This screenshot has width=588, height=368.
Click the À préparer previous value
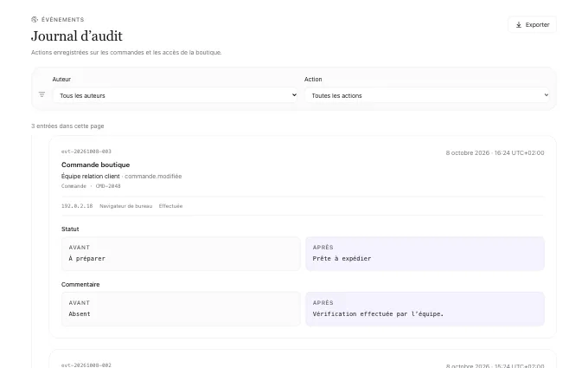[x=87, y=258]
